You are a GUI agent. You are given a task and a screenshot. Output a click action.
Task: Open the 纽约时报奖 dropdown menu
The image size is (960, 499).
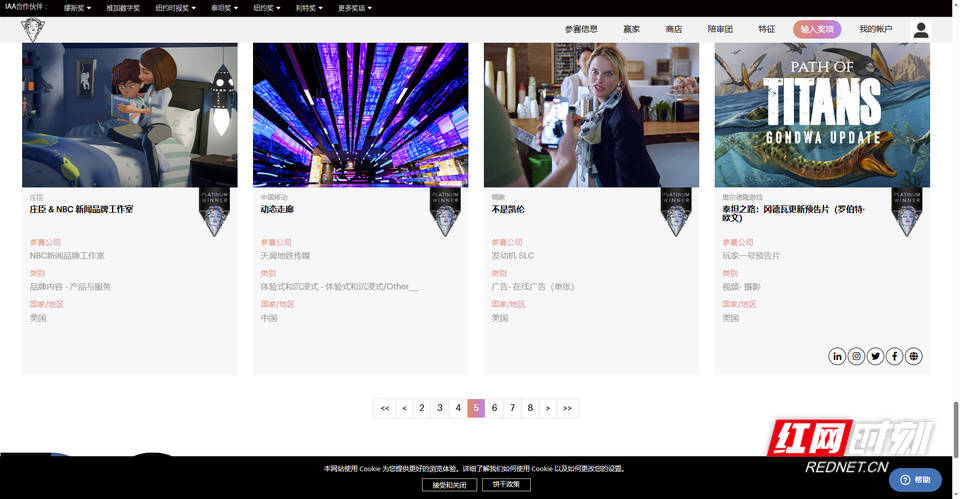176,8
